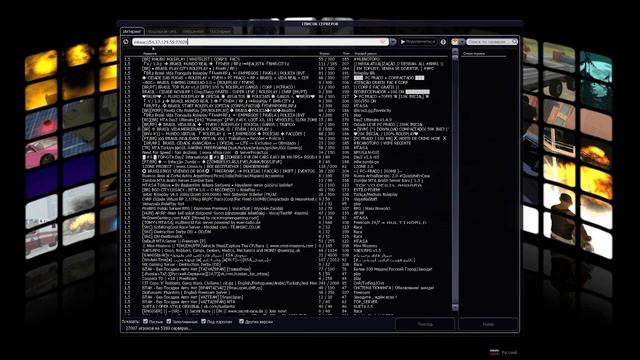Open the address history dropdown arrow
The height and width of the screenshot is (360, 640).
[x=393, y=42]
